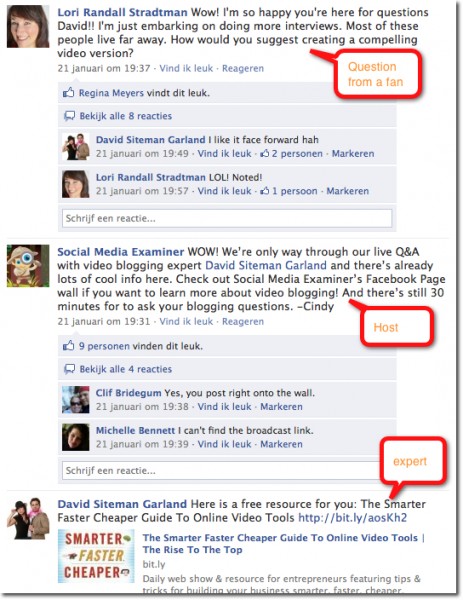Viewport: 463px width, 600px height.
Task: Open the bit.ly/aosKh2 link
Action: (x=352, y=518)
